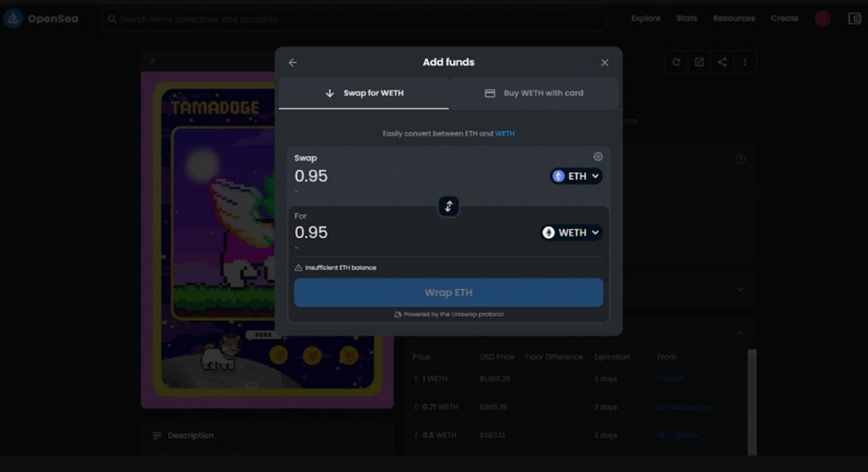Open the ETH token dropdown

(x=576, y=177)
